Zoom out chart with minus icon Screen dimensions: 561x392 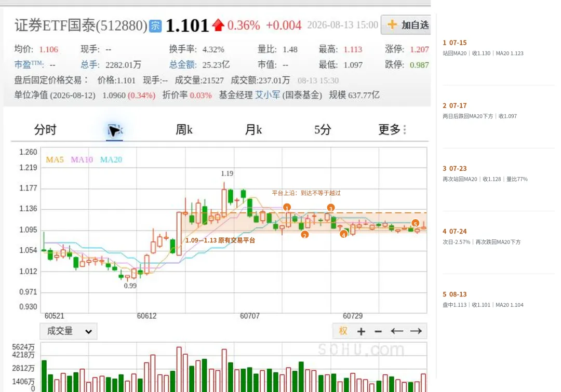pos(378,332)
